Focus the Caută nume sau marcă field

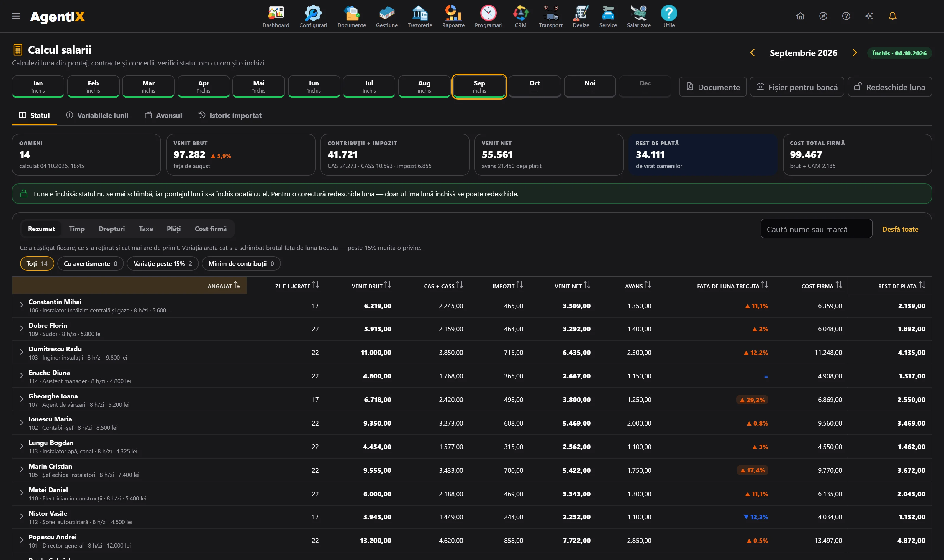(816, 229)
